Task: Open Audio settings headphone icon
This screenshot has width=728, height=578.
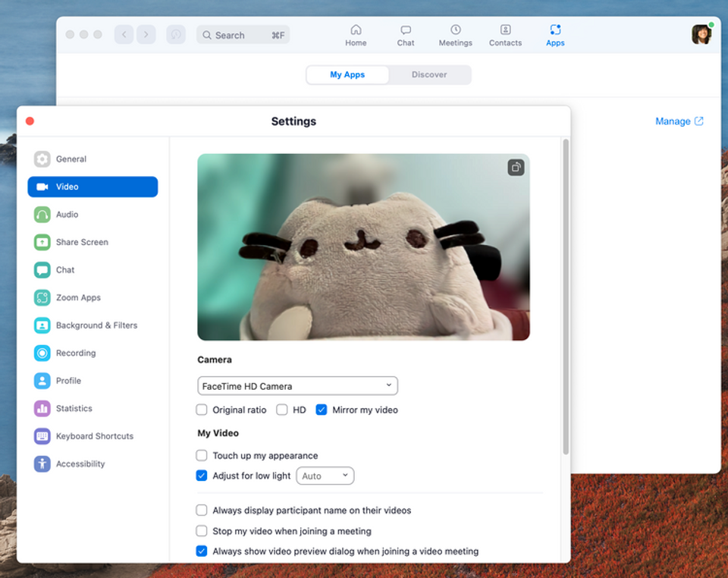Action: pos(42,215)
